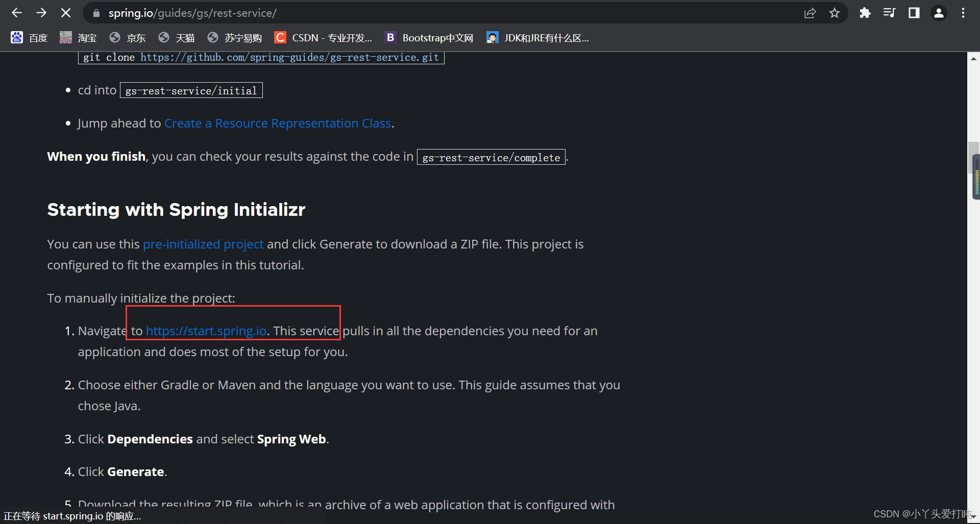Open the 百度 bookmark

click(30, 38)
